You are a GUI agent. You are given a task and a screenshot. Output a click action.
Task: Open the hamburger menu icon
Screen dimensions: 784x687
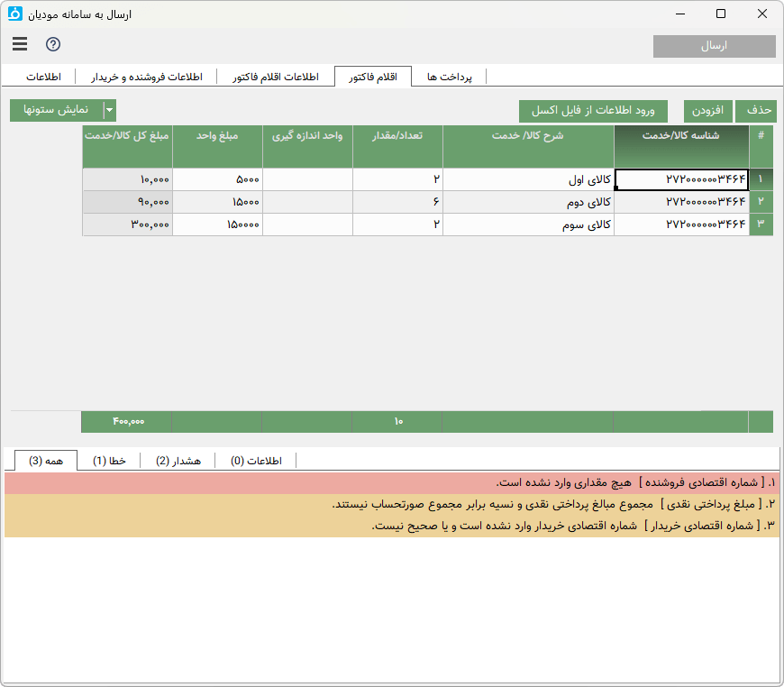[x=21, y=45]
